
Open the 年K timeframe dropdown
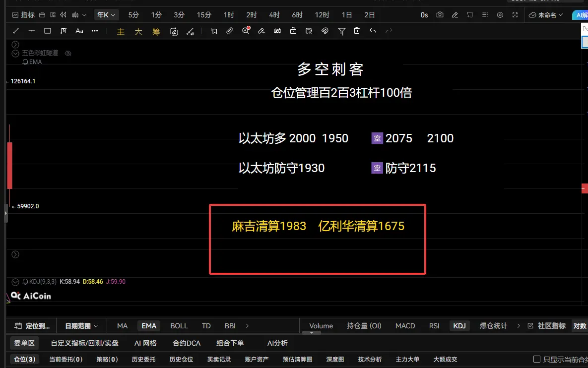pos(106,15)
